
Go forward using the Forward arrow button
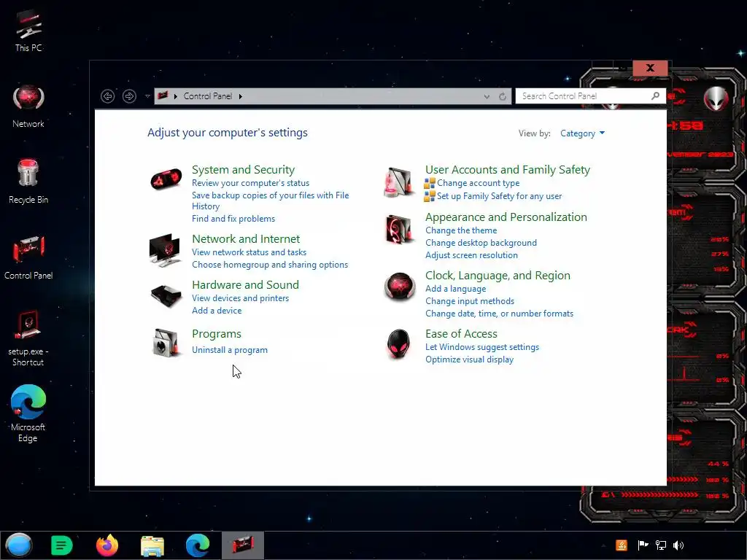pos(129,96)
